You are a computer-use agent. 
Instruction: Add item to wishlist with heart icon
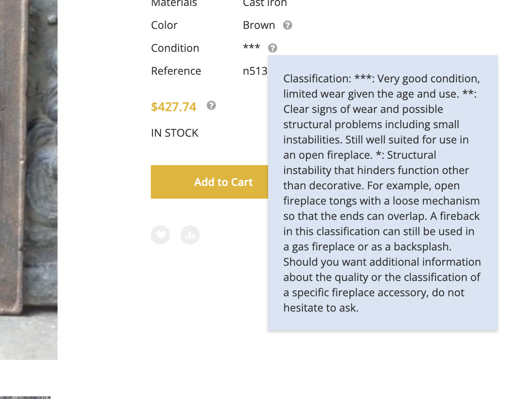pos(160,235)
